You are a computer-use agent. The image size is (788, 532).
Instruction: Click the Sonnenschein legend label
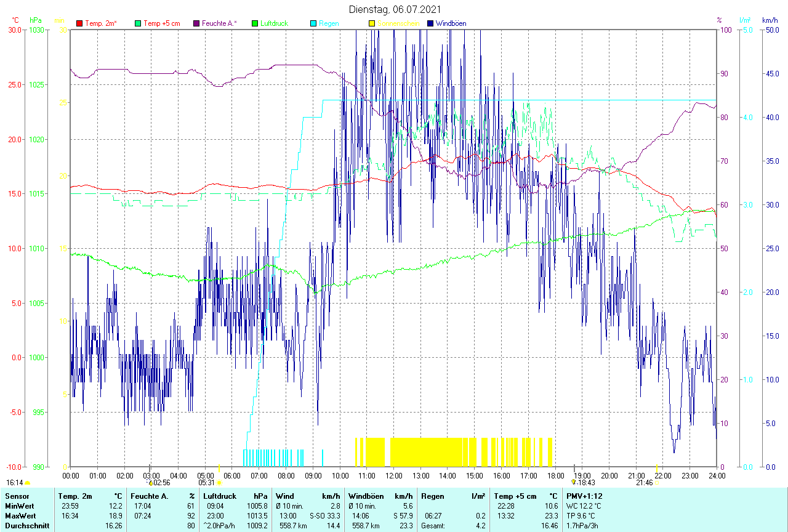pos(398,23)
